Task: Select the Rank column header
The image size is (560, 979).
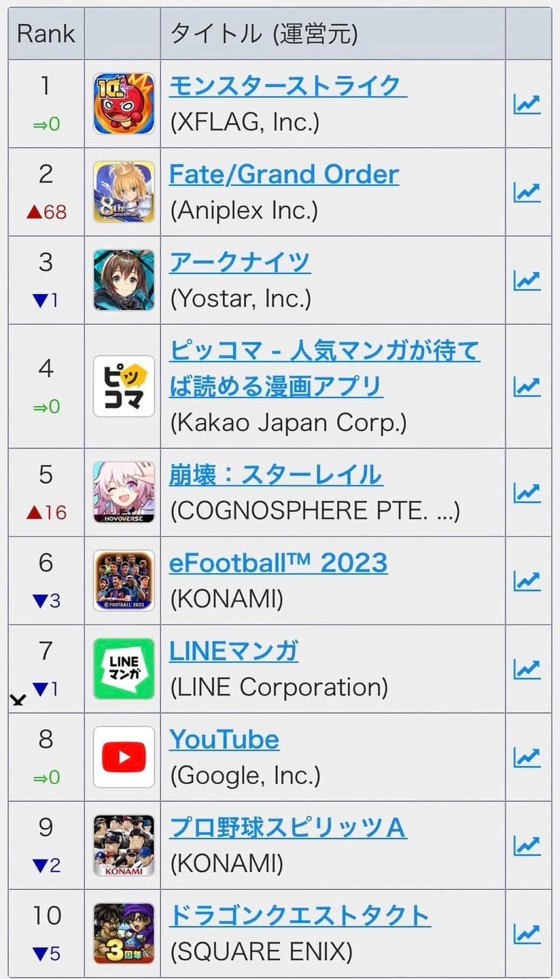Action: (46, 33)
